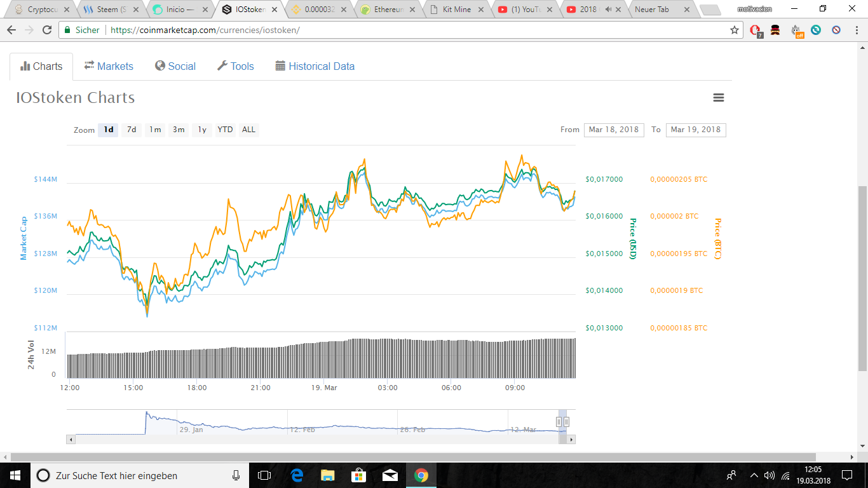Click the Cortana microphone icon
Screen dimensions: 868x488
pos(236,475)
